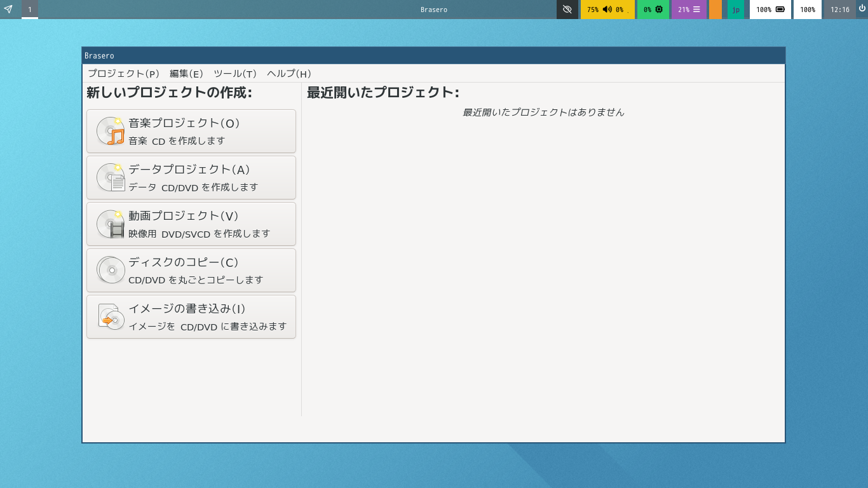Click the 75% volume indicator text

(x=593, y=10)
